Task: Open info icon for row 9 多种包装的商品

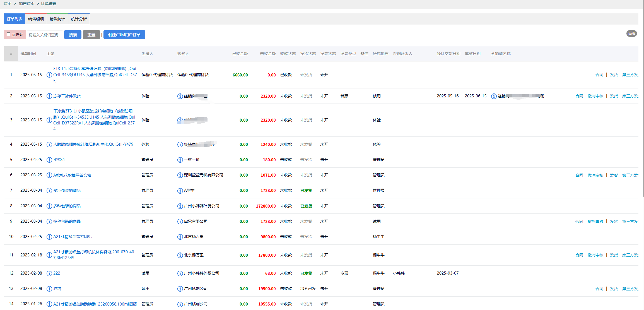Action: (49, 221)
